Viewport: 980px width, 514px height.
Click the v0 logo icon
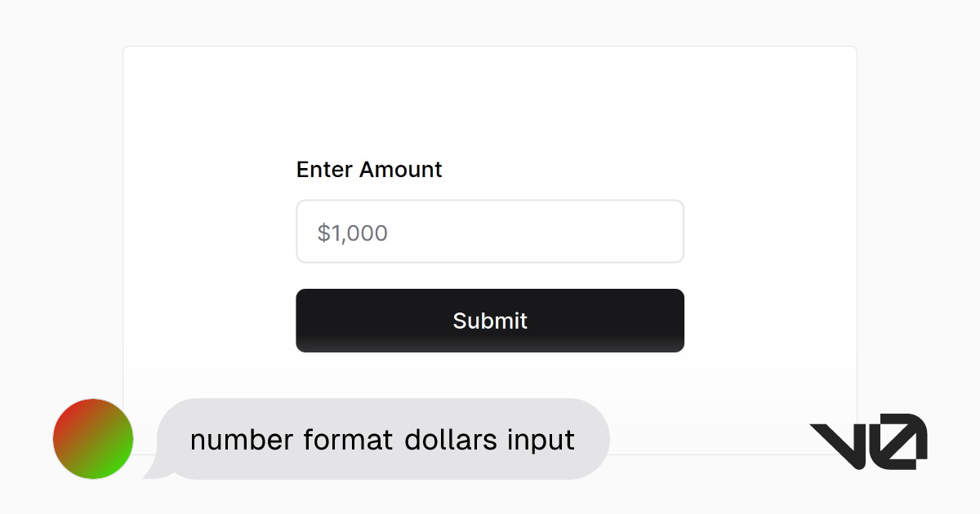click(868, 439)
